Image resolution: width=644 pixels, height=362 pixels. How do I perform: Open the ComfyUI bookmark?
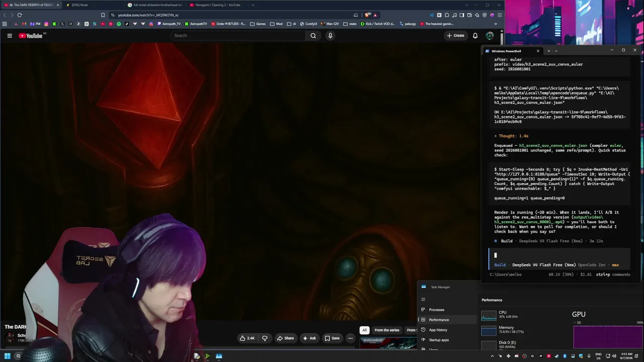pos(308,24)
